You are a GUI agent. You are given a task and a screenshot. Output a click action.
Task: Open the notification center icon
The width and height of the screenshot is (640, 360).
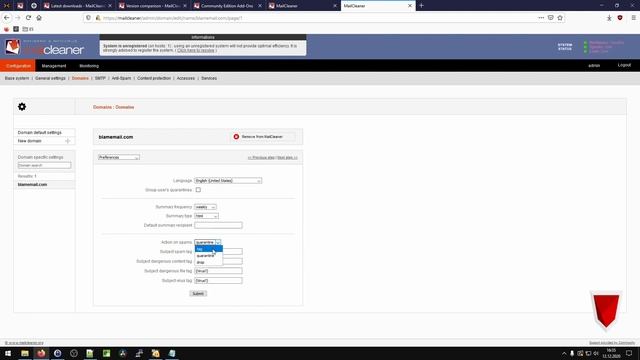tap(629, 353)
